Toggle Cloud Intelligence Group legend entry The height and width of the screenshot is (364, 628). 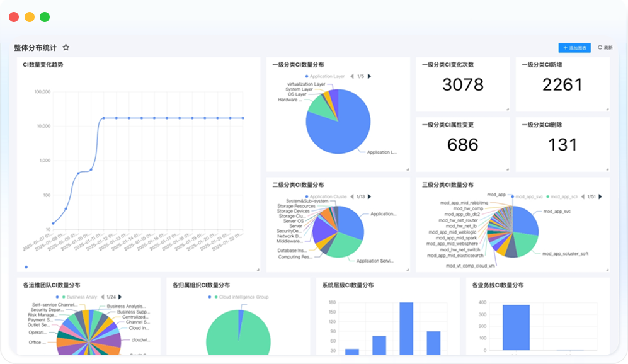click(x=243, y=297)
